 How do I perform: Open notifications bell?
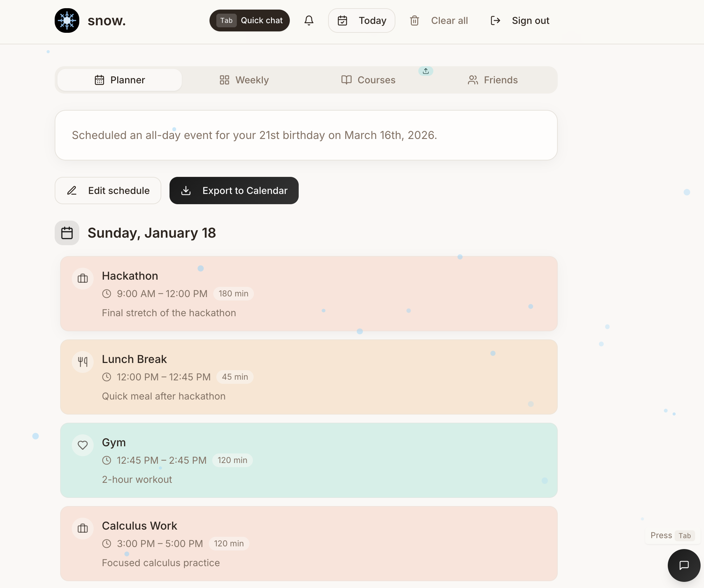309,20
